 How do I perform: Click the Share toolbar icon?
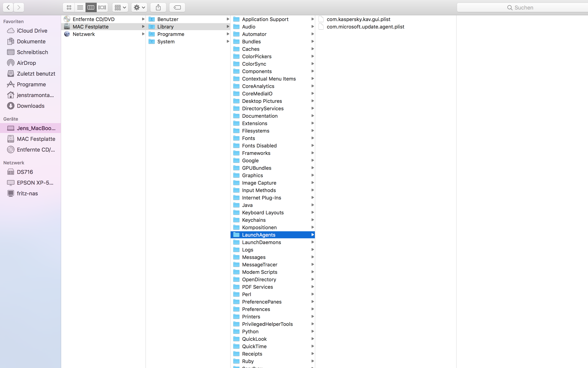(x=158, y=8)
